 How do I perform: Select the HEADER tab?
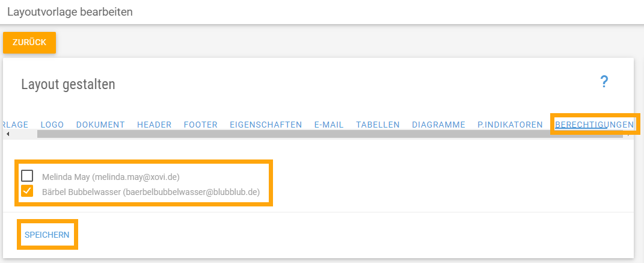155,125
